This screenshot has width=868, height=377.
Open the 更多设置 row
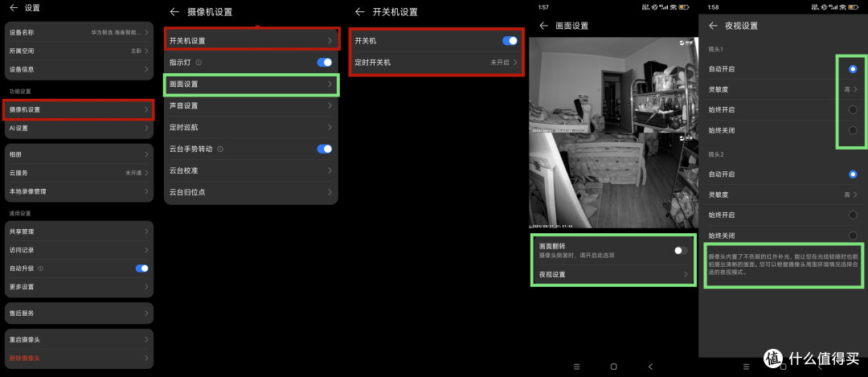79,287
